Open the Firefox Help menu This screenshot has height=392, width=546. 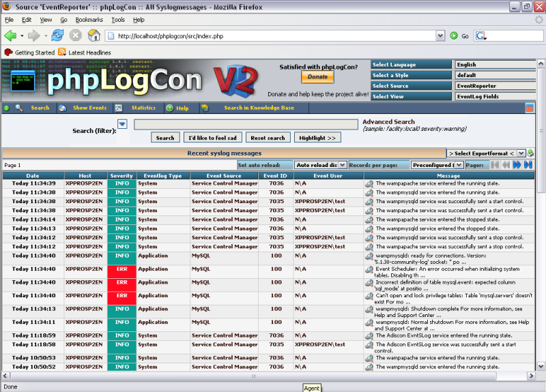click(x=139, y=20)
